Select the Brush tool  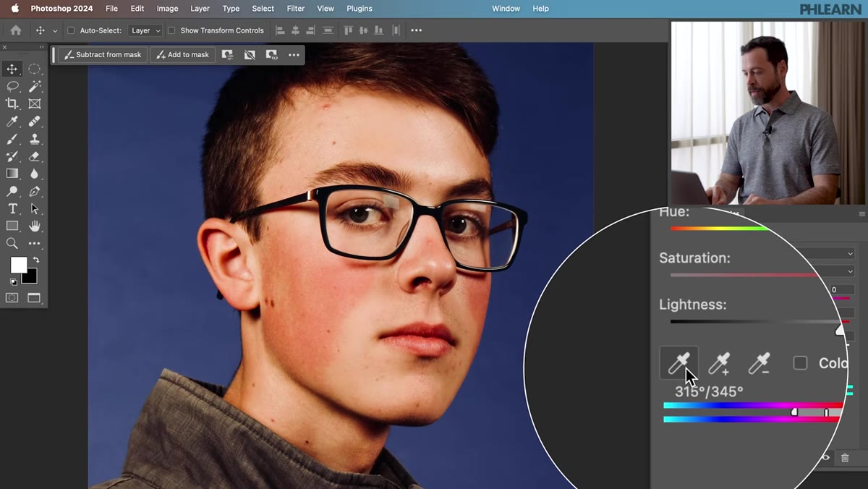[12, 139]
